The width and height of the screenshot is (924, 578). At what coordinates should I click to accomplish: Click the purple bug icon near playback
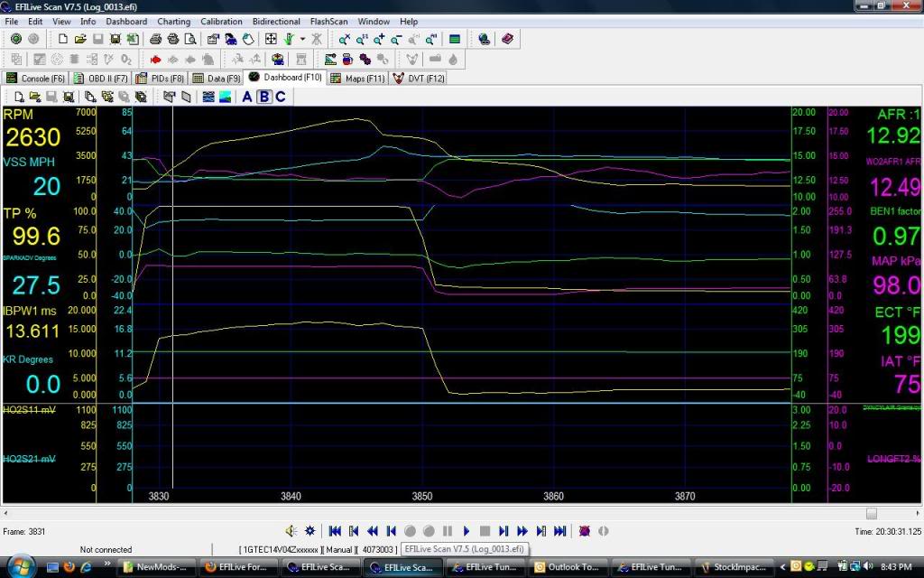(585, 531)
